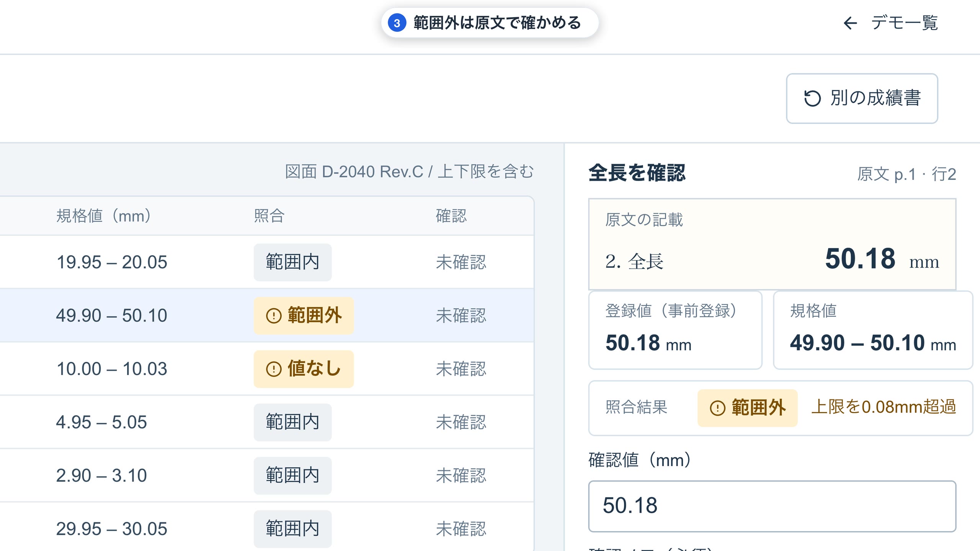Click the 4.95 – 5.05 spec value
Image resolution: width=980 pixels, height=551 pixels.
point(101,422)
